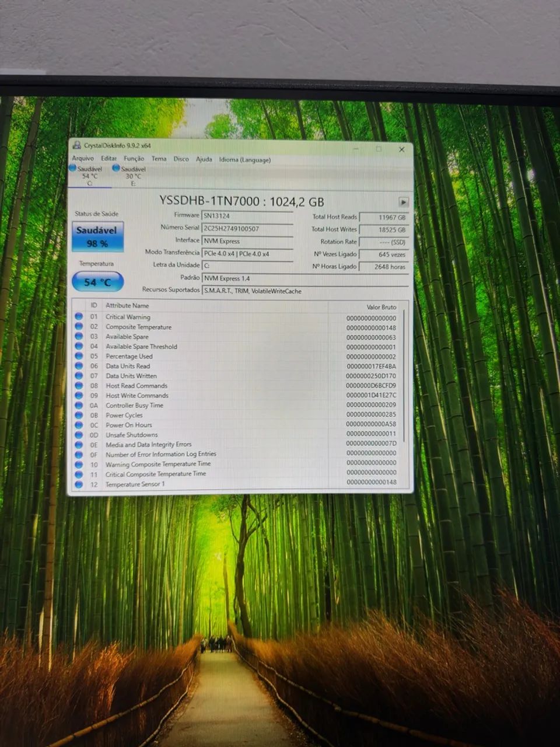The width and height of the screenshot is (560, 747).
Task: Click the Modo Transferência field PCIe 4.0 x4
Action: coord(247,254)
